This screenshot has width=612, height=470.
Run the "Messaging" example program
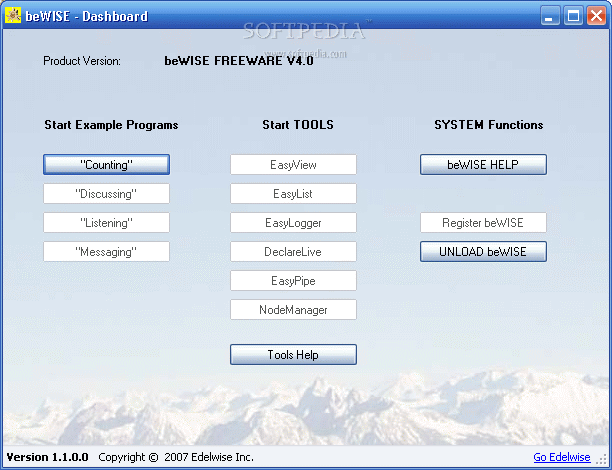(x=106, y=252)
